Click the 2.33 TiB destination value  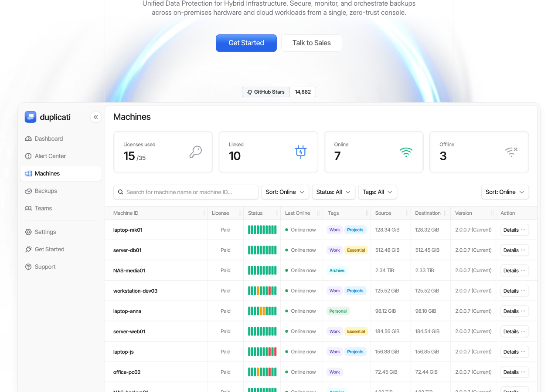[425, 270]
